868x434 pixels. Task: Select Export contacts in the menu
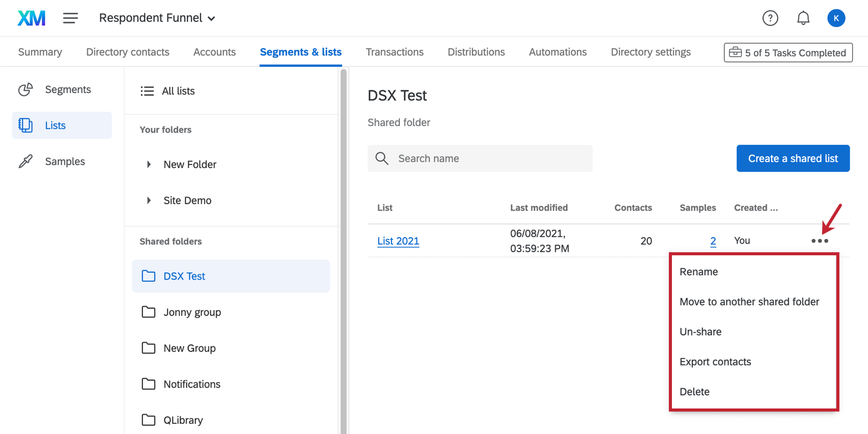pos(715,362)
